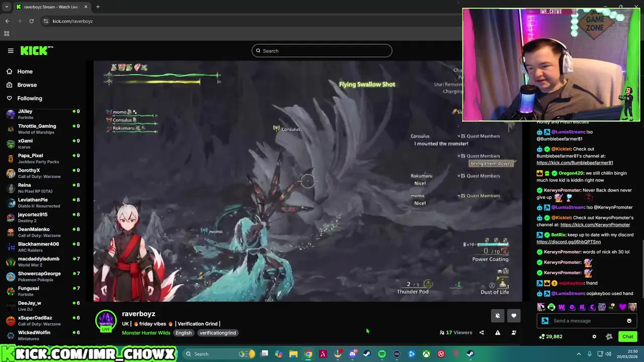
Task: Open WickedWolfin channel in sidebar
Action: click(x=43, y=335)
